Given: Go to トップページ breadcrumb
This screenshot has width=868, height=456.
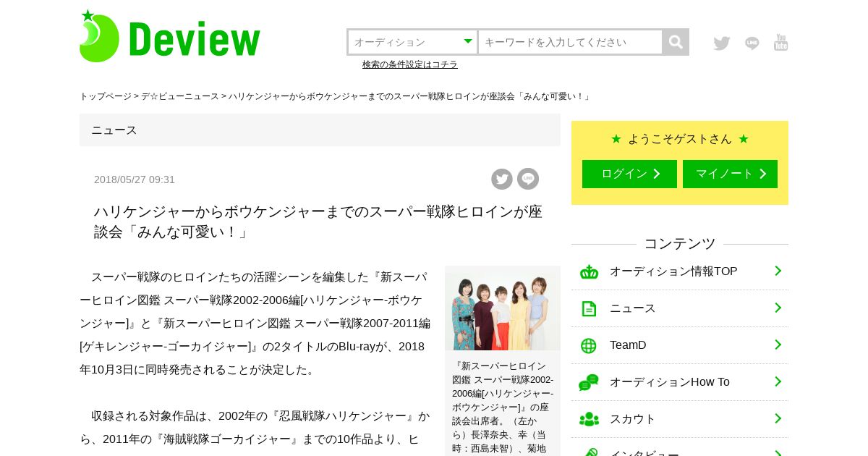Looking at the screenshot, I should [106, 96].
